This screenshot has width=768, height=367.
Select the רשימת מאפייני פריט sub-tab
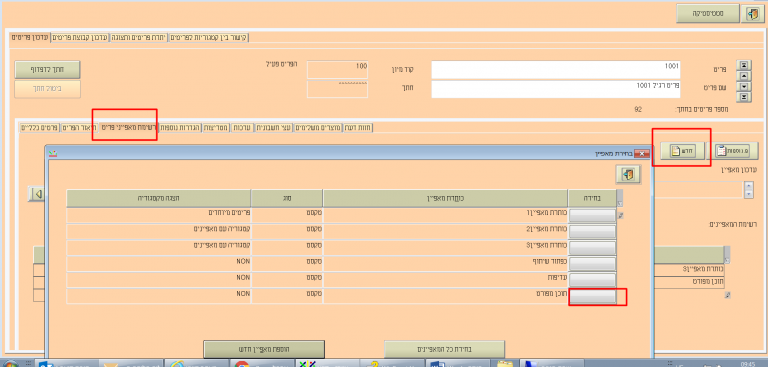click(x=129, y=127)
